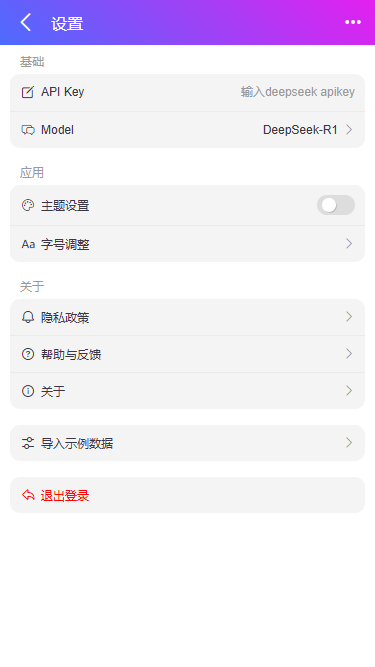Click the red 退出登录 button

click(188, 495)
